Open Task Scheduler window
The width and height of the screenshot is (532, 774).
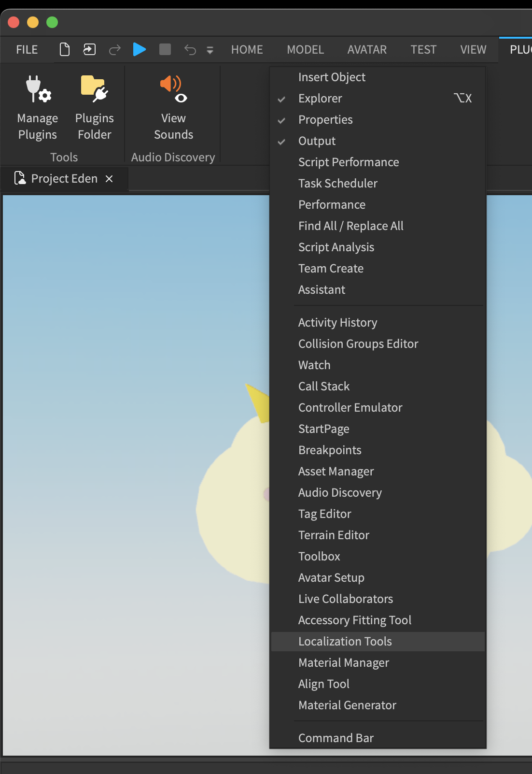378,184
